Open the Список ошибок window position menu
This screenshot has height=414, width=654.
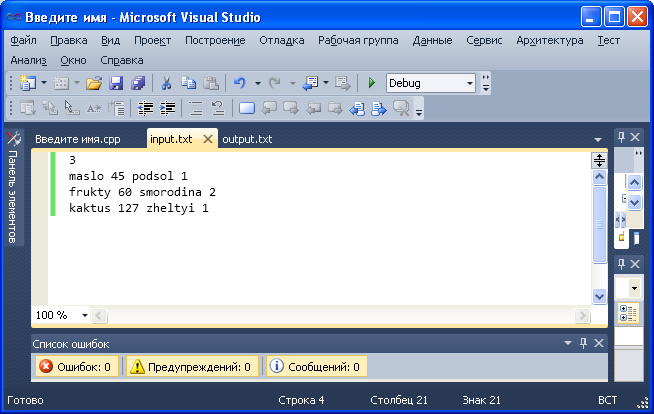(x=568, y=343)
